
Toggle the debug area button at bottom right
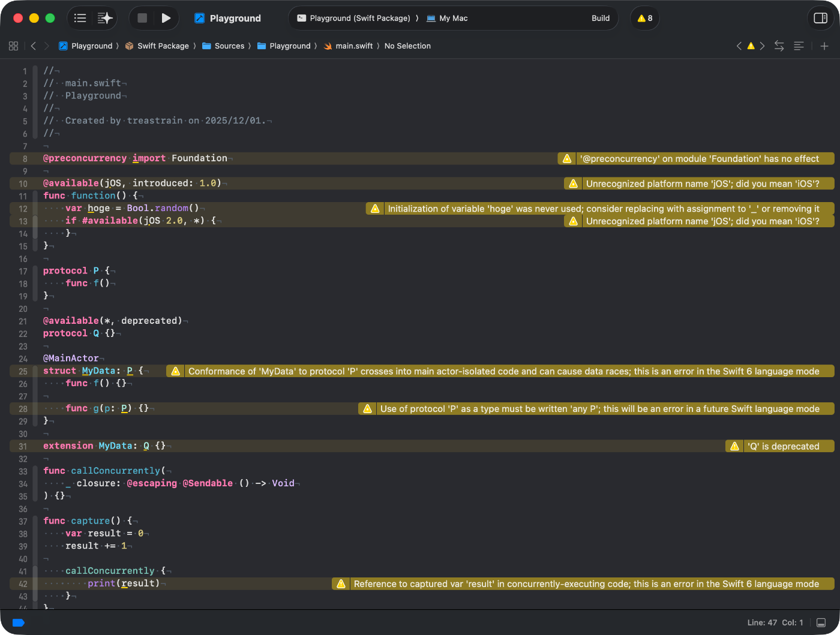pos(821,622)
